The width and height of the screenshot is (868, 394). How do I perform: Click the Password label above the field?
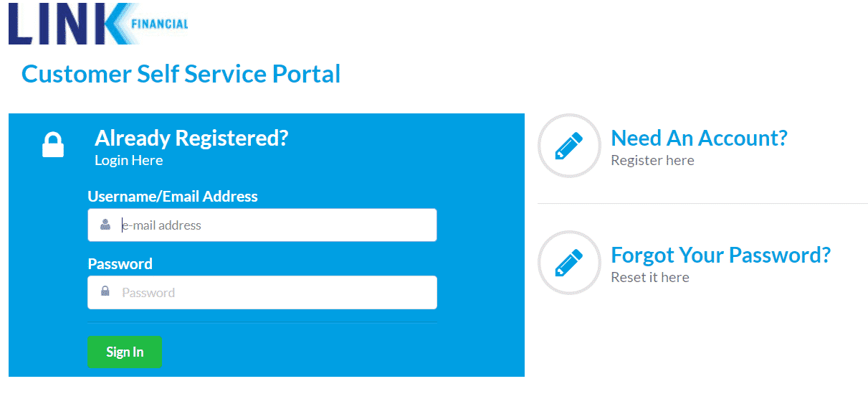120,263
